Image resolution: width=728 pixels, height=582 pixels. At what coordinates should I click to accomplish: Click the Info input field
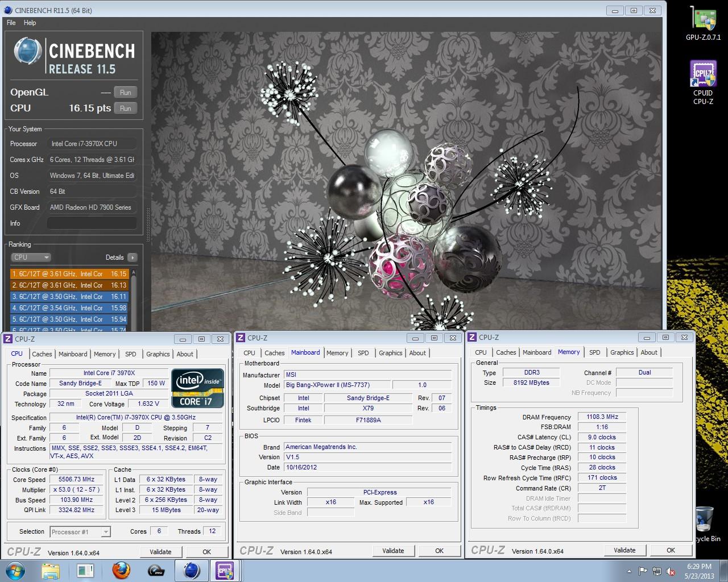point(92,223)
